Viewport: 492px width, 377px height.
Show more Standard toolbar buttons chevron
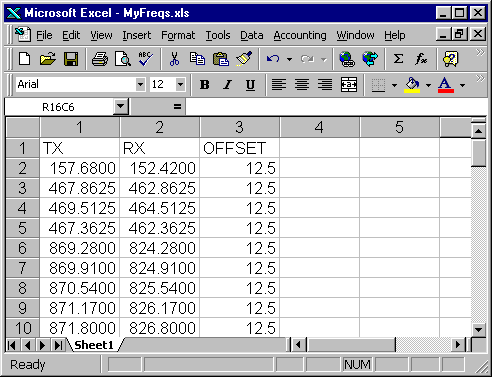[x=480, y=52]
